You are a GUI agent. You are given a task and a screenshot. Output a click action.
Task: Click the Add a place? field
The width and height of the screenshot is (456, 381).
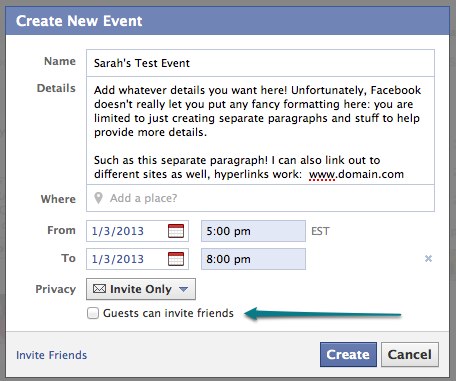[x=260, y=198]
